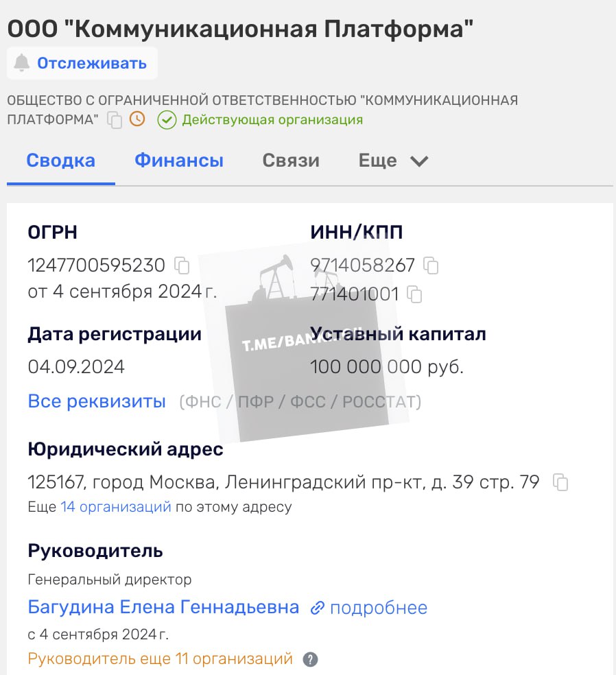Click the page title Коммуникационная Платформа
Screen dimensions: 616x675
240,29
